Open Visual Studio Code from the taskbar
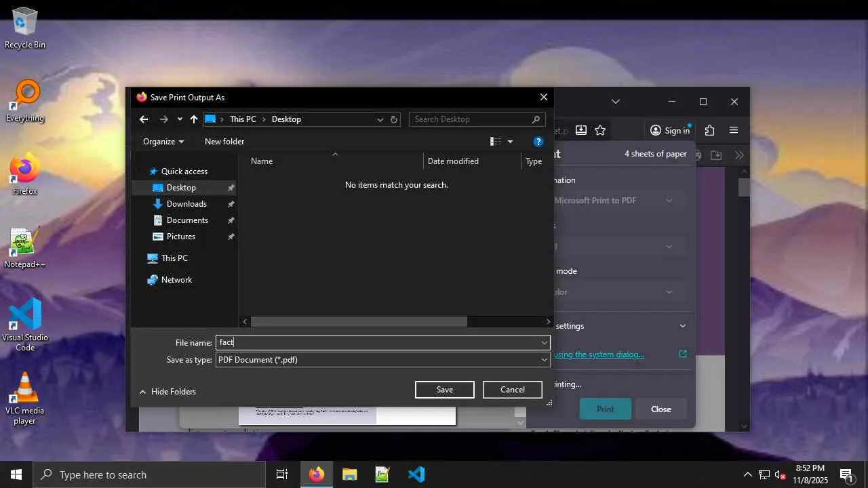868x488 pixels. [x=416, y=474]
